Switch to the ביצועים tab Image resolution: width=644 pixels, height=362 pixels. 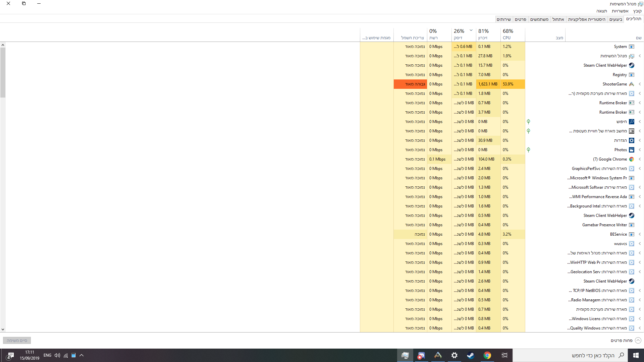tap(616, 19)
